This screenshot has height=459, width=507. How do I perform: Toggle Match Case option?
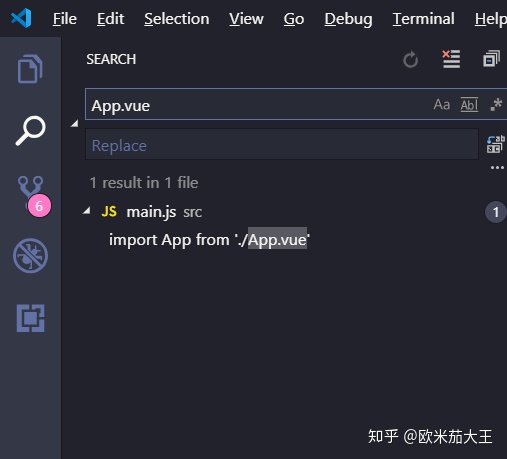[x=442, y=105]
